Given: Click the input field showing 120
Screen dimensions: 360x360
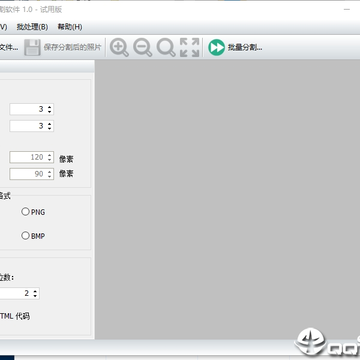Looking at the screenshot, I should (32, 157).
